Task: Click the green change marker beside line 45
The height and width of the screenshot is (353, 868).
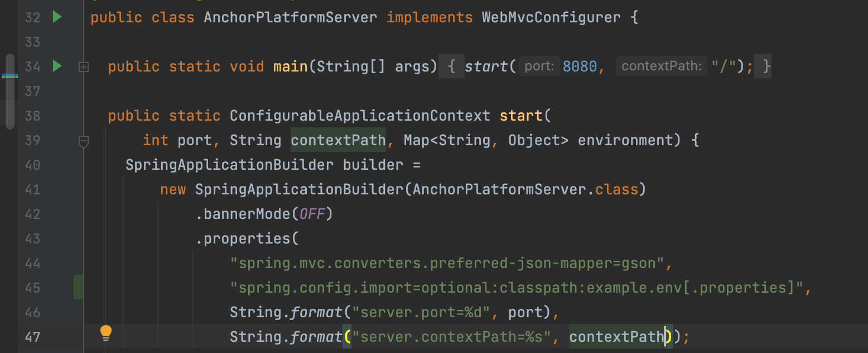Action: coord(79,287)
